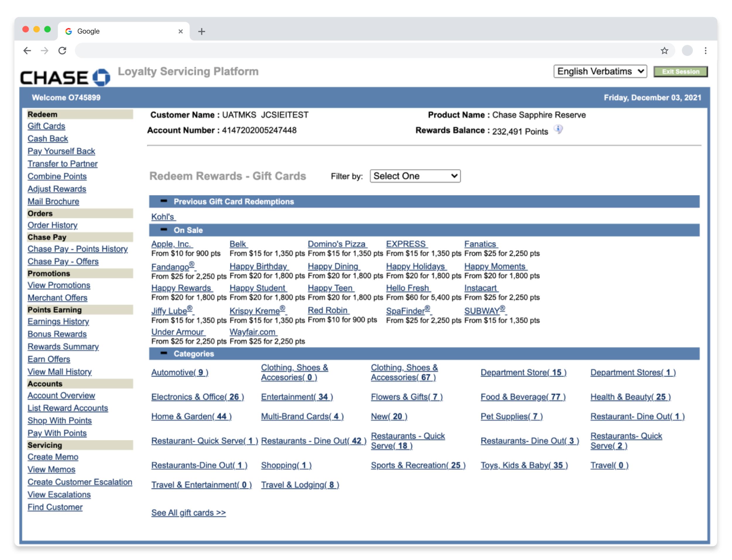Image resolution: width=732 pixels, height=560 pixels.
Task: Click the rewards balance info icon
Action: click(558, 129)
